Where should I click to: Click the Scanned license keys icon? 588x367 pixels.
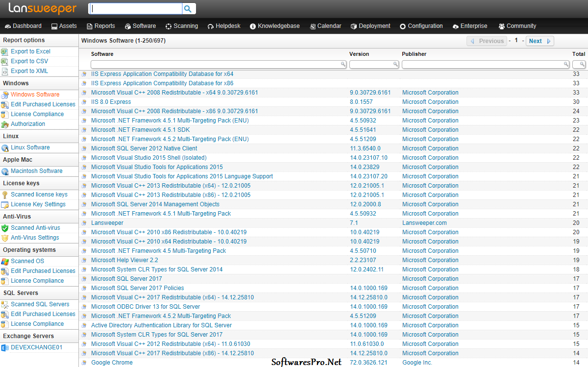[x=4, y=195]
